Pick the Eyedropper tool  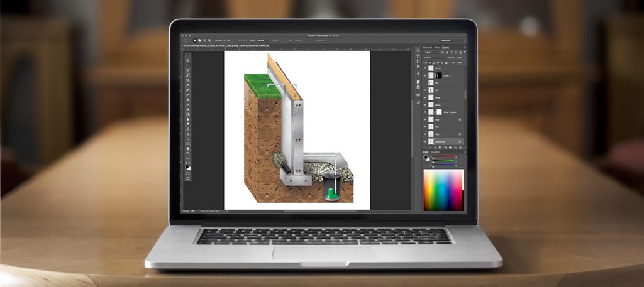(188, 85)
